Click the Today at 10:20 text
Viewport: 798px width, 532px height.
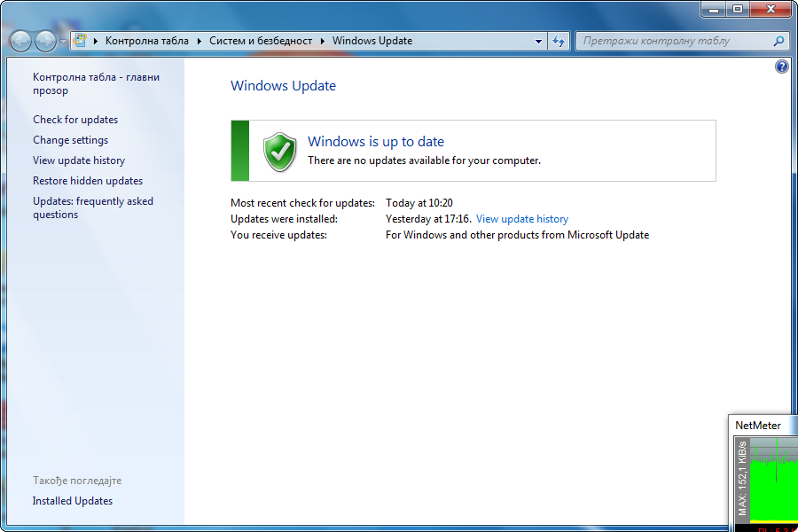[x=419, y=203]
